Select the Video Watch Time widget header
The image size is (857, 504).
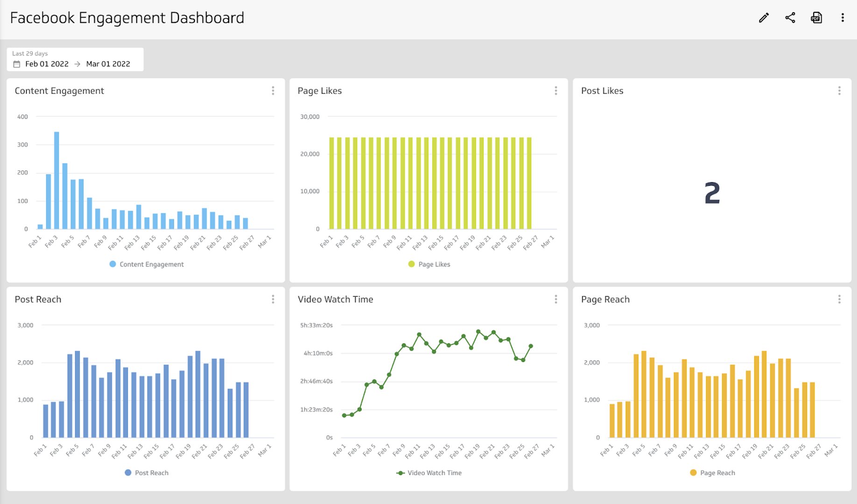coord(335,299)
